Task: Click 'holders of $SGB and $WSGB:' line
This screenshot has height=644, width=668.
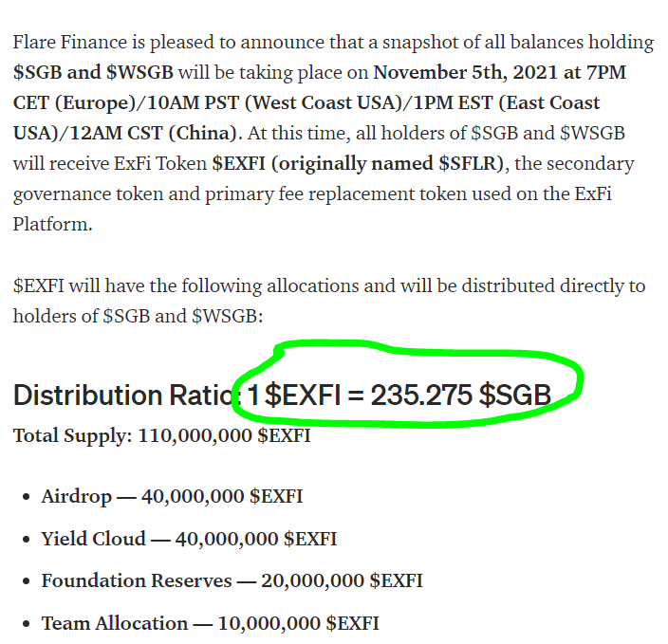Action: point(138,316)
